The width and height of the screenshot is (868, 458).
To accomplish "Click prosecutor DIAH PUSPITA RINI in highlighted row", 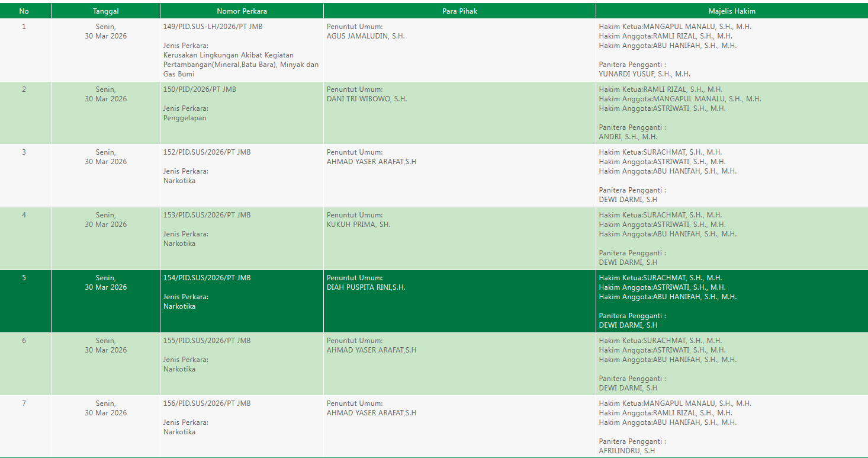I will click(x=366, y=287).
